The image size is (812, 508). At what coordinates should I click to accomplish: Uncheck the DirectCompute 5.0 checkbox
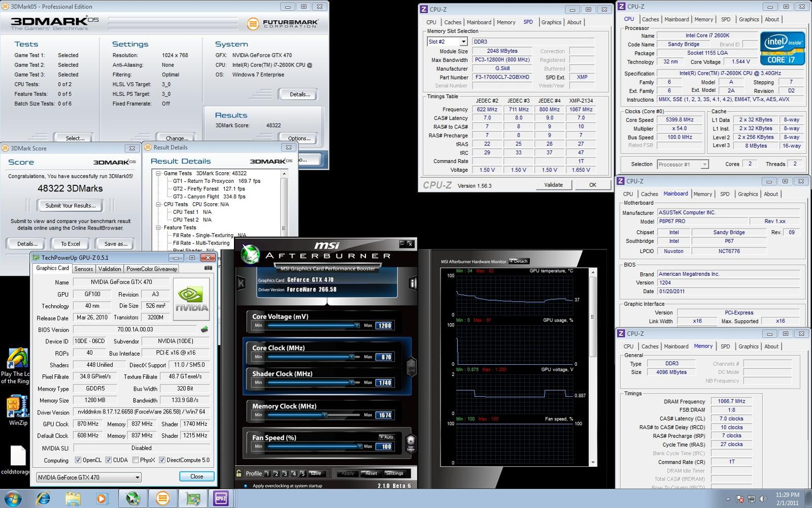click(x=162, y=460)
